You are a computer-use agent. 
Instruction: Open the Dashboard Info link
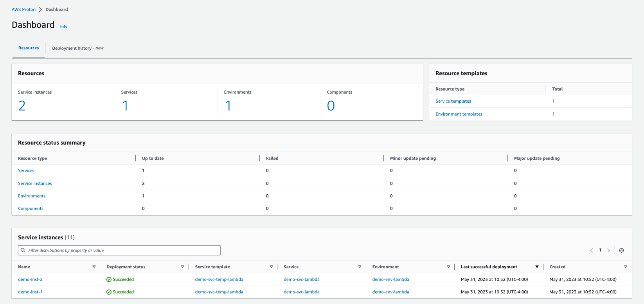(64, 27)
